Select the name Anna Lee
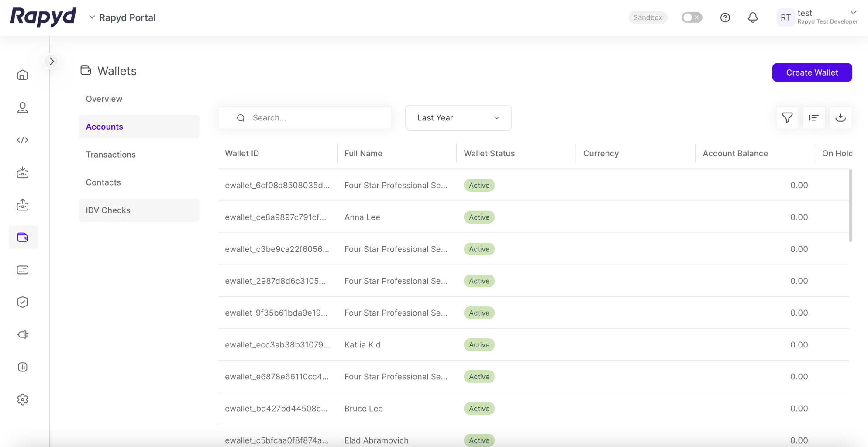 pyautogui.click(x=362, y=217)
